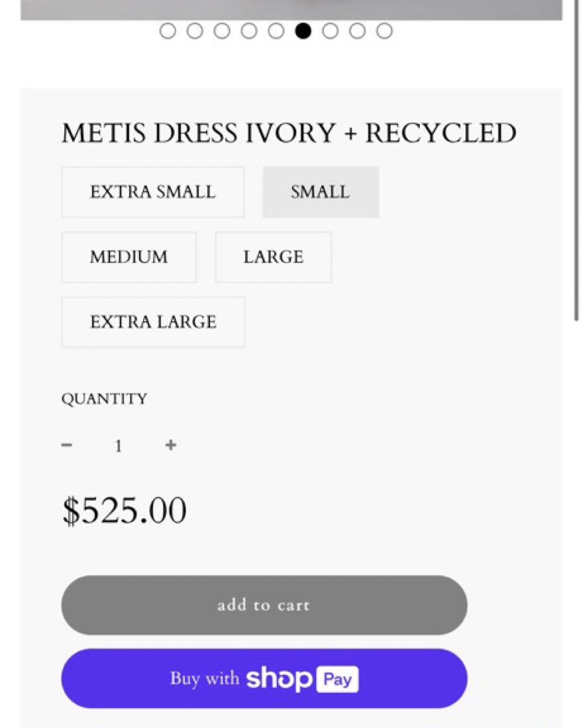Buy with Shop Pay button
The image size is (583, 728).
click(x=264, y=678)
